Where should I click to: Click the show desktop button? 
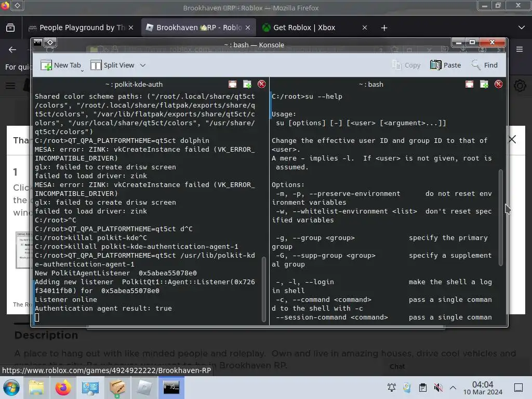pos(518,388)
